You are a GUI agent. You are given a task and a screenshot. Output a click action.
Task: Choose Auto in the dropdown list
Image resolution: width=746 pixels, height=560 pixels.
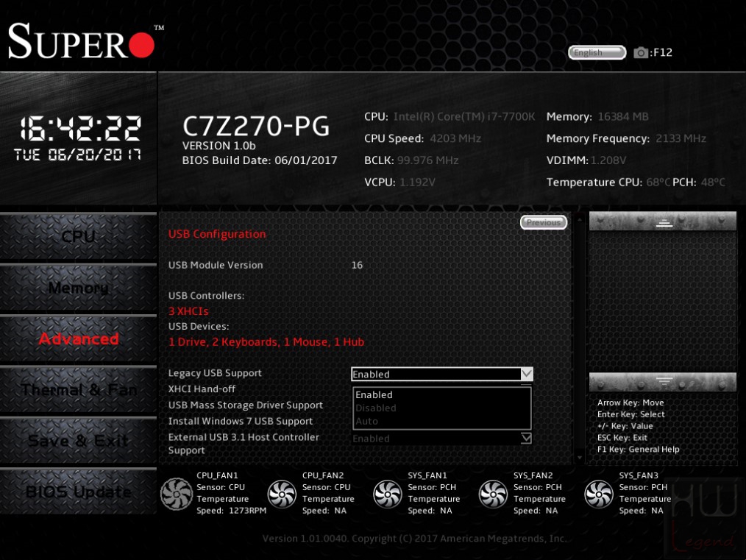pos(441,422)
